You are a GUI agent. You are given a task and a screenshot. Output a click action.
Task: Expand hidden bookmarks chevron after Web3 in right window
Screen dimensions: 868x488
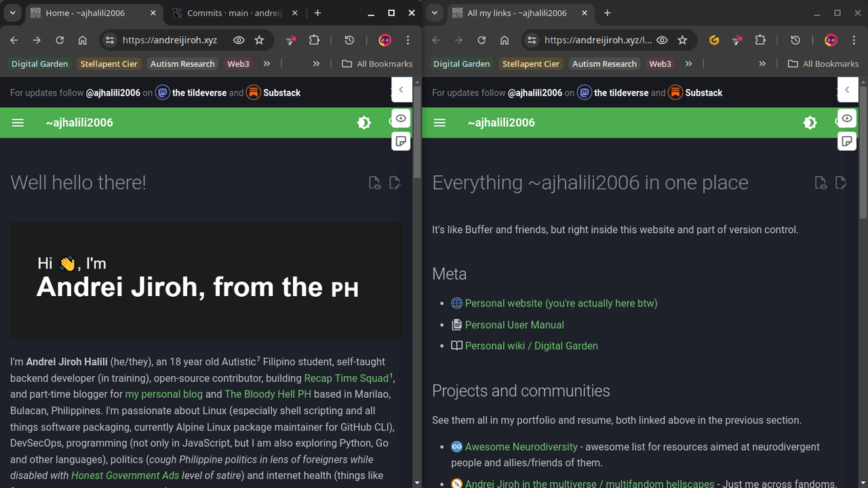(688, 64)
